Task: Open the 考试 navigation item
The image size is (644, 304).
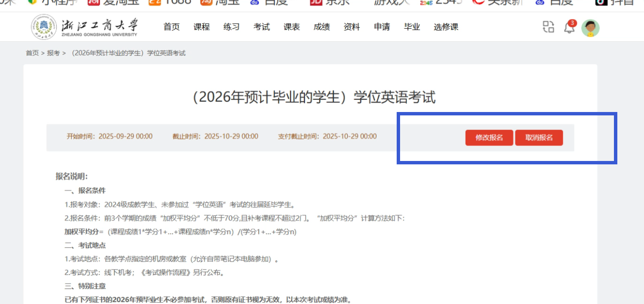Action: coord(262,27)
